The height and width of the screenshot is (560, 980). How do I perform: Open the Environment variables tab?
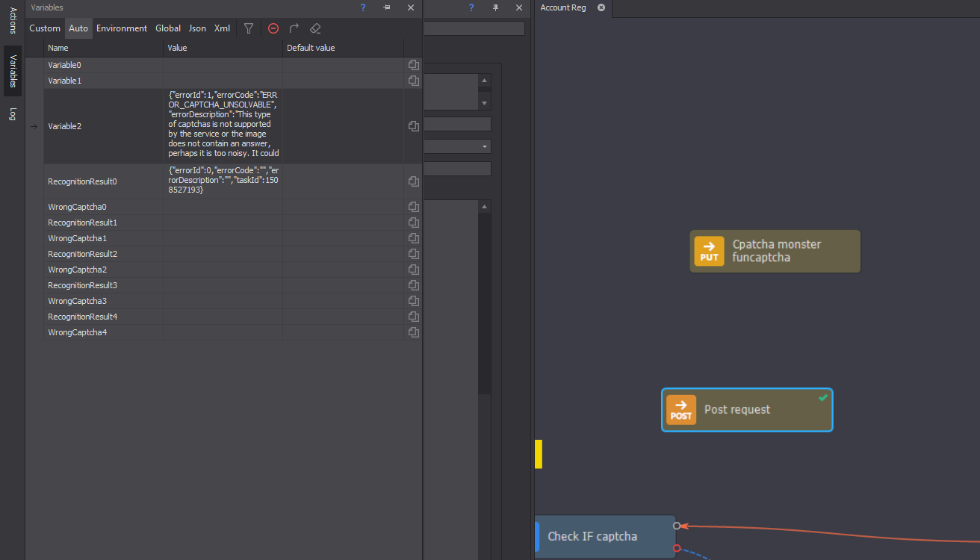click(x=122, y=28)
